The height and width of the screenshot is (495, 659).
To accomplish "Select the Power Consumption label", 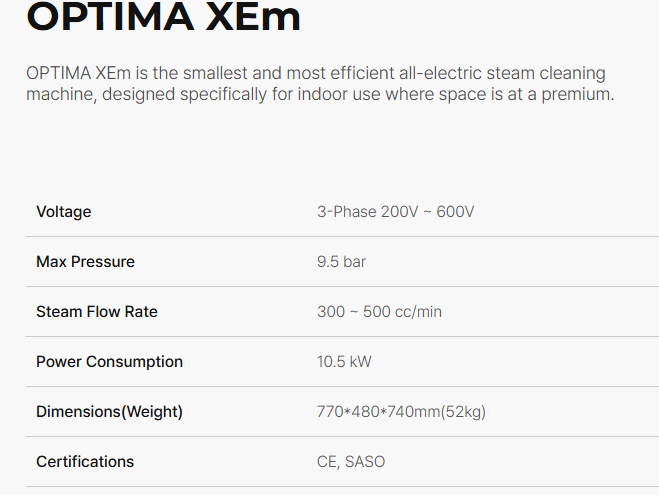I will point(109,362).
